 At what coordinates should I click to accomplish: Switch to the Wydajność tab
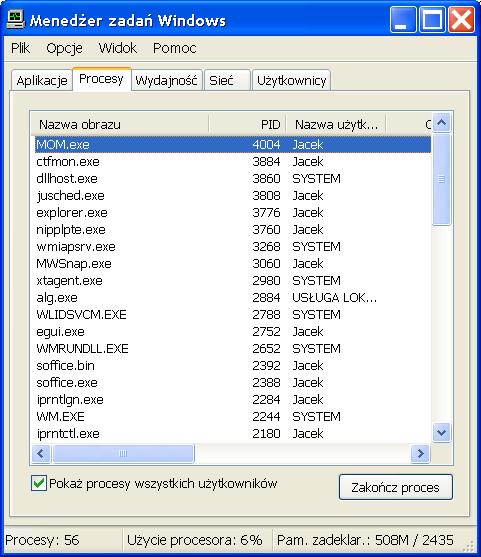point(166,81)
